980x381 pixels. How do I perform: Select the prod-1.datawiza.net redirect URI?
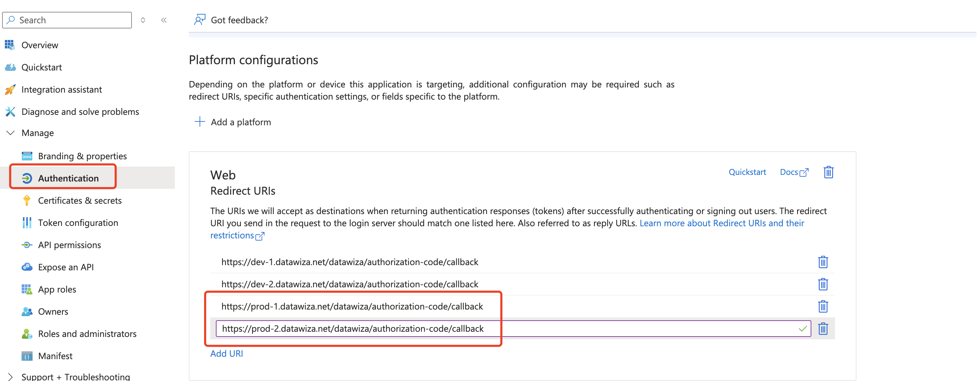352,307
